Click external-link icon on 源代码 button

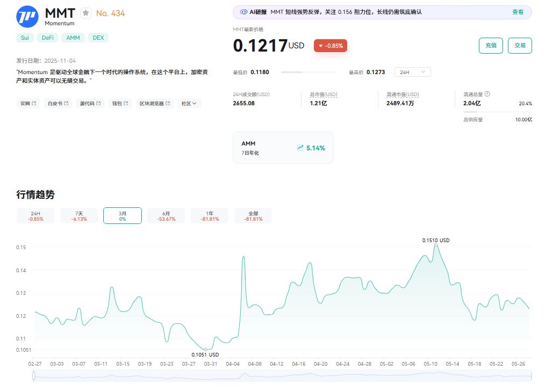pyautogui.click(x=98, y=104)
